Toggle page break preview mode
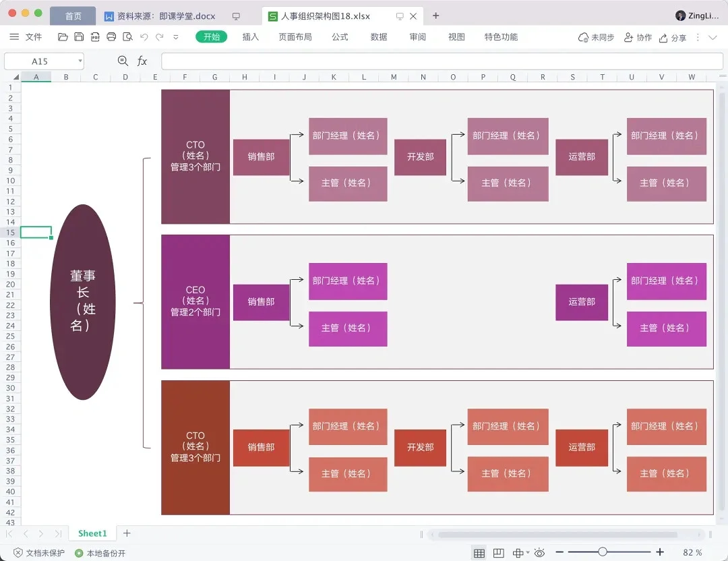This screenshot has height=561, width=728. 498,552
